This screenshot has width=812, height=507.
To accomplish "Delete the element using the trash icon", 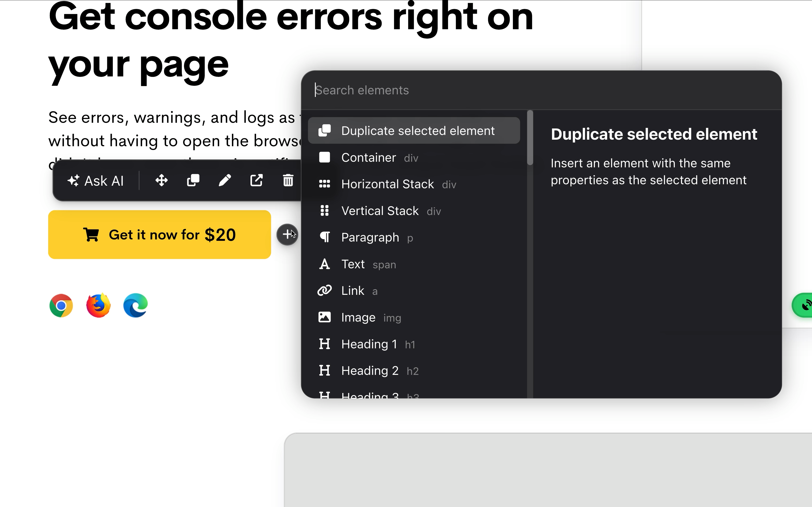I will pyautogui.click(x=288, y=181).
